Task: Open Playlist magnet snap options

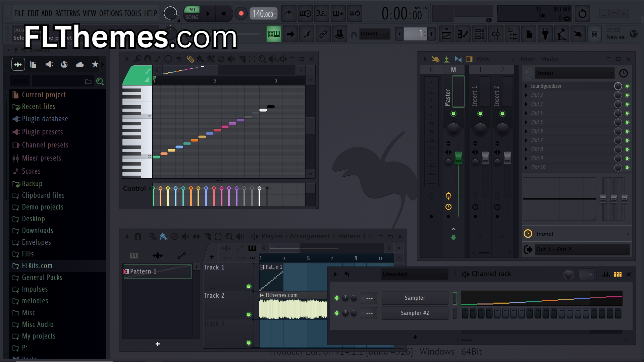Action: [138, 237]
